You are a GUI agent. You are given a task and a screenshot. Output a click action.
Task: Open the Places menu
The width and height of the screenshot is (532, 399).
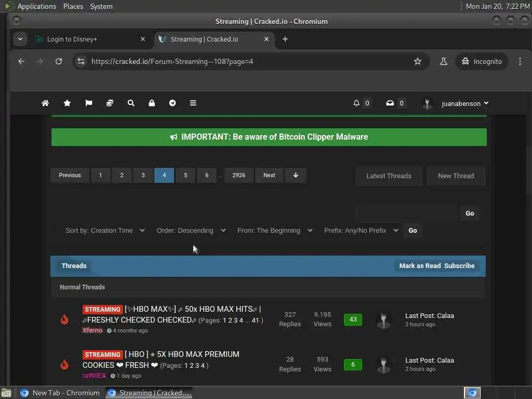tap(73, 6)
